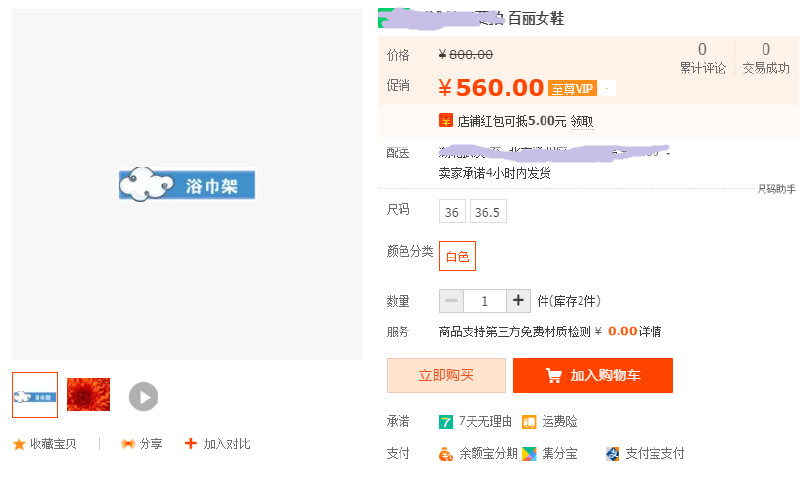Click the red plus icon for 加入对比
The image size is (800, 478).
click(190, 443)
